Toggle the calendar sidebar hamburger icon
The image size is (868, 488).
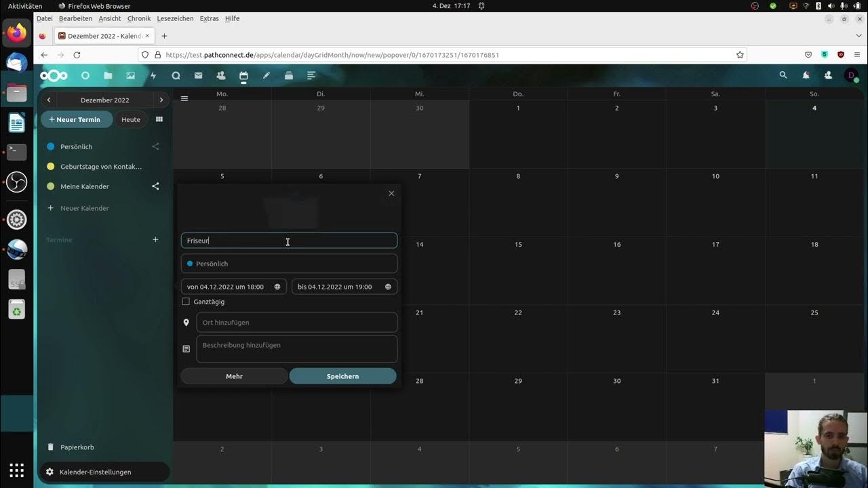point(184,98)
